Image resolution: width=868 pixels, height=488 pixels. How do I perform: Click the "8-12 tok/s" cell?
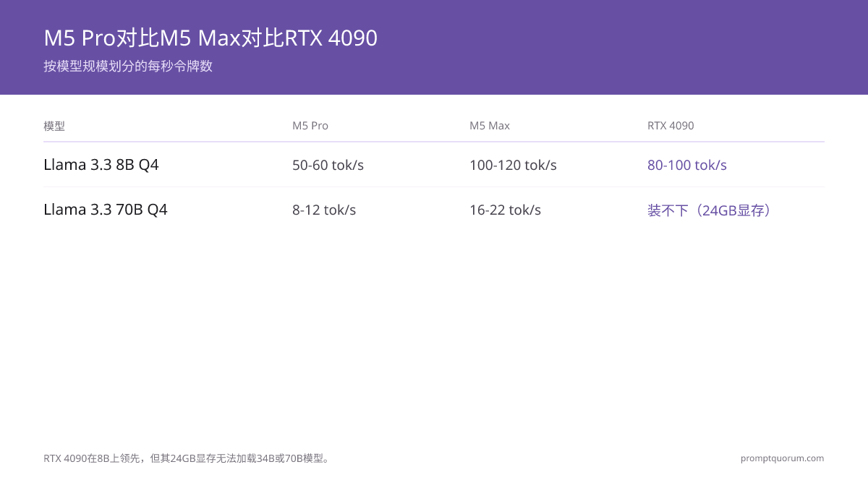324,210
